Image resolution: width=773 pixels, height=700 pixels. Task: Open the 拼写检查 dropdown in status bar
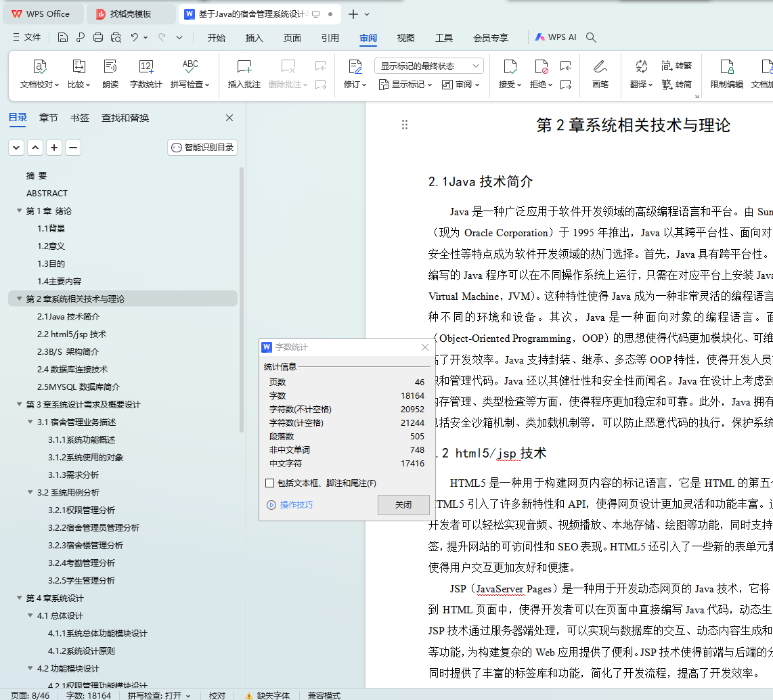click(x=159, y=695)
